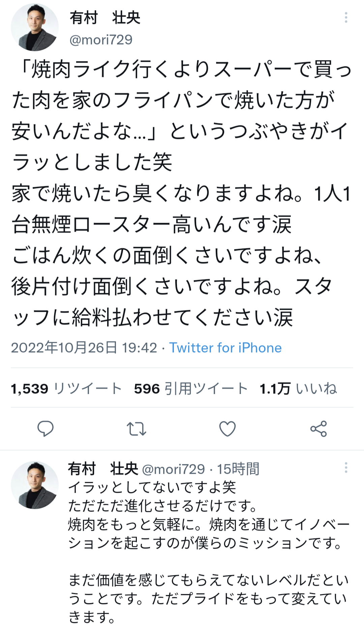
Task: Click the 2022年10月26日 19:42 timestamp
Action: 84,348
